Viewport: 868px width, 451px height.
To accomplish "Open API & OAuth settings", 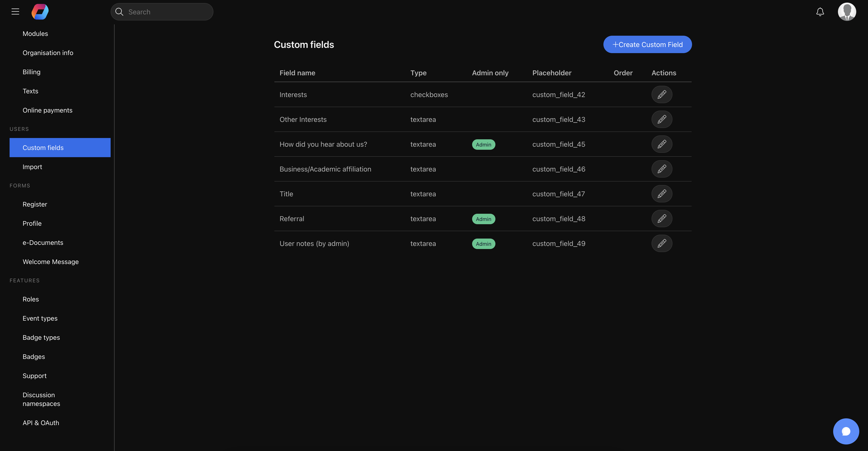I will (41, 423).
